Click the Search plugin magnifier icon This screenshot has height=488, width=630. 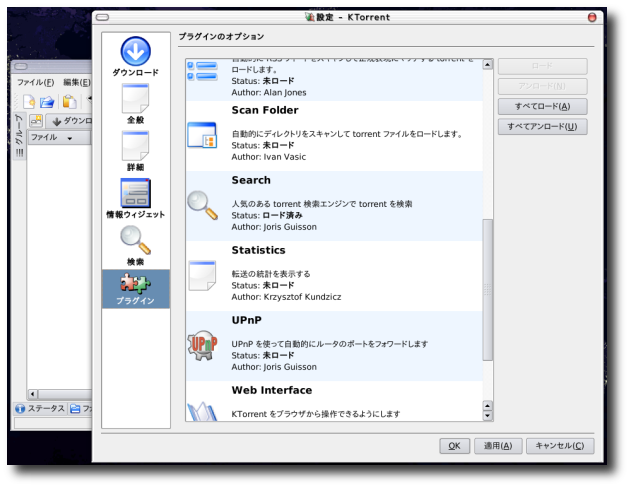pyautogui.click(x=202, y=205)
